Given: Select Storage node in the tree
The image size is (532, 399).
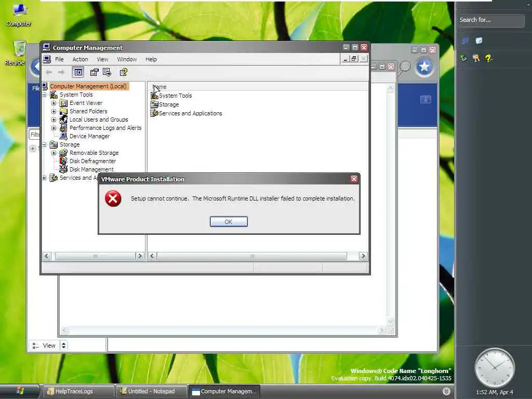Looking at the screenshot, I should (x=70, y=144).
